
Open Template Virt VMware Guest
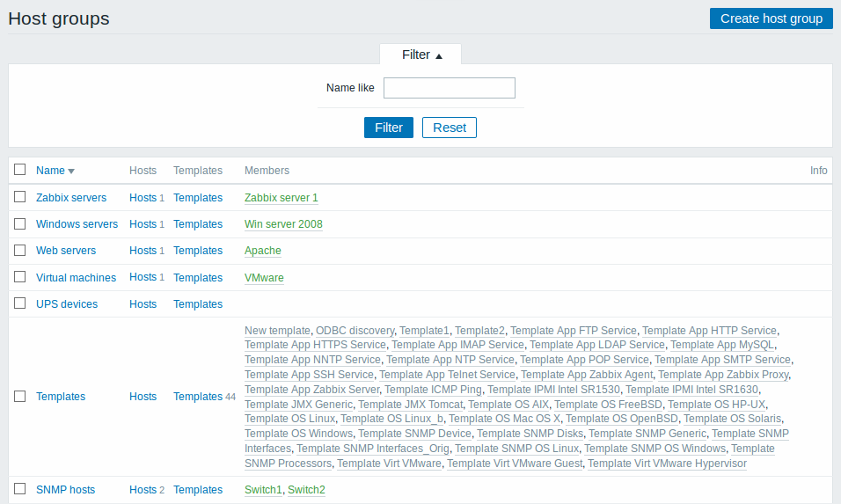(x=515, y=464)
